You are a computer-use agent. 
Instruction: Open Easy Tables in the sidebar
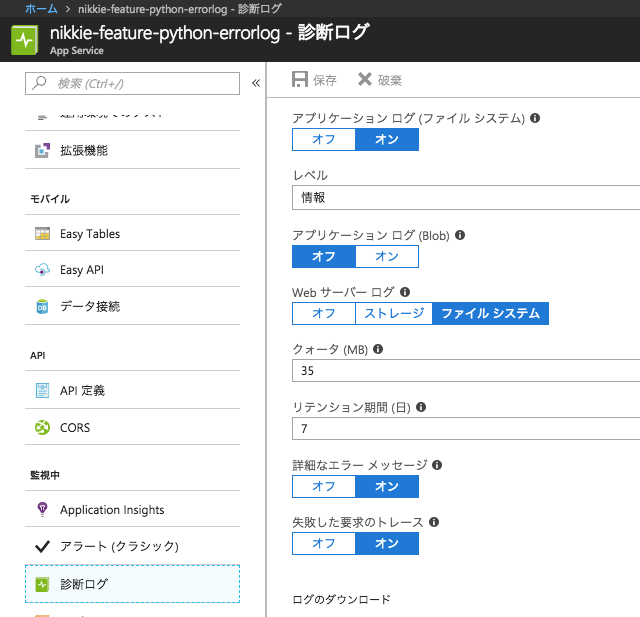coord(132,233)
